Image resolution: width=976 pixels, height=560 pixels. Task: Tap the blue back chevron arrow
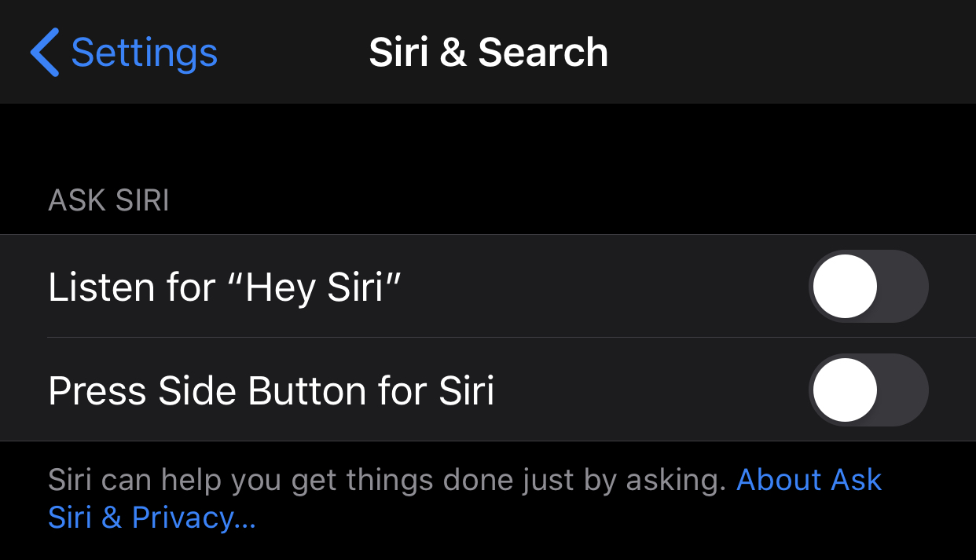point(46,52)
